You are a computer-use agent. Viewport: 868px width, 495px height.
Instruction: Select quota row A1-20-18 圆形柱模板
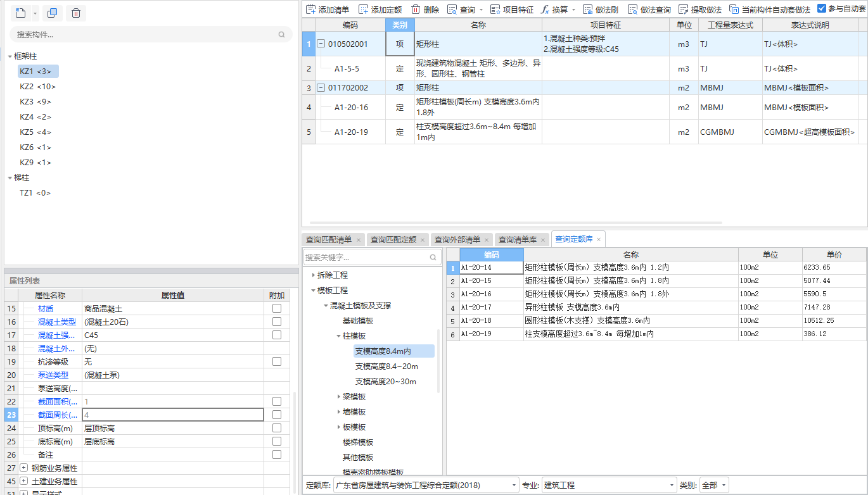(x=657, y=320)
